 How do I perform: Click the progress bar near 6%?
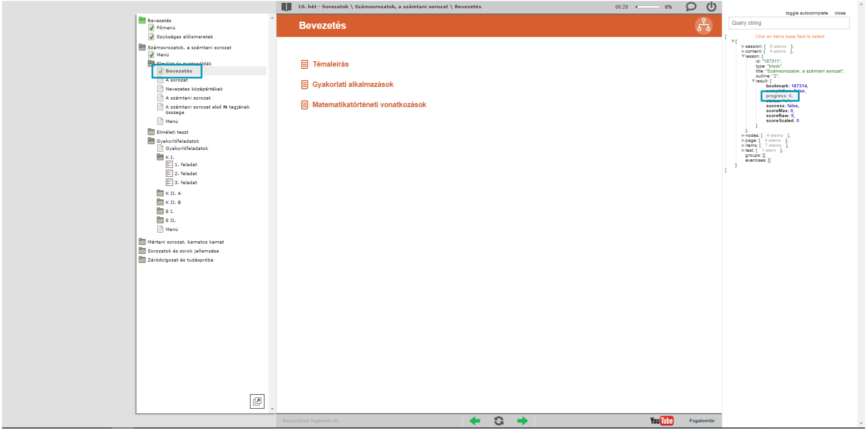coord(647,7)
